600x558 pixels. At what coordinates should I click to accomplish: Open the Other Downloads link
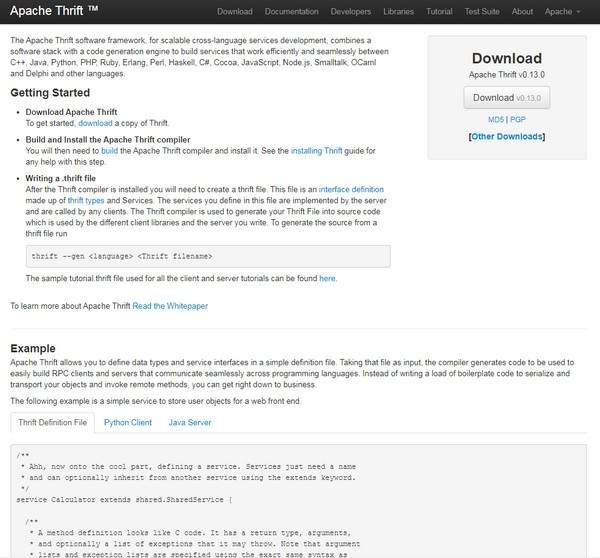click(x=507, y=136)
